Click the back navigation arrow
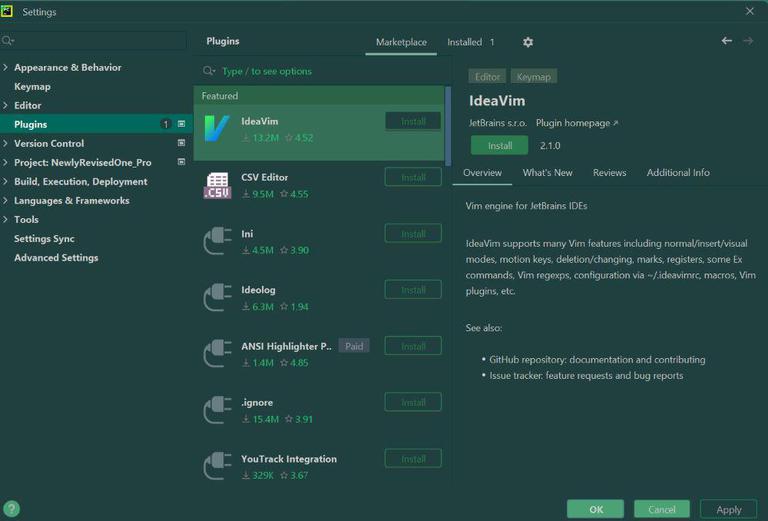 tap(727, 41)
